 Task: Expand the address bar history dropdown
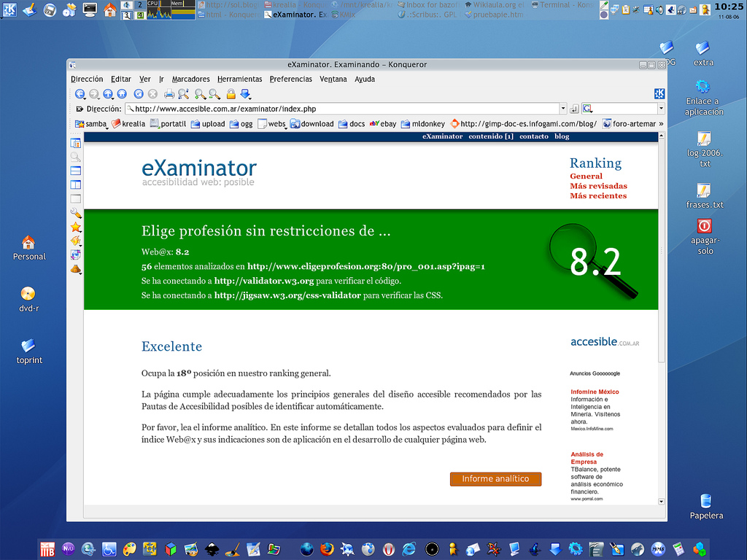tap(563, 109)
